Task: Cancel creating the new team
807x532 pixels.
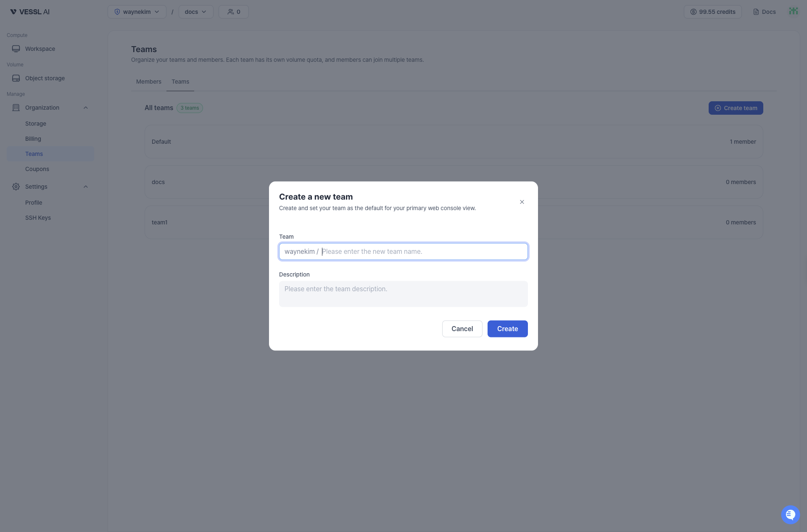Action: point(462,329)
